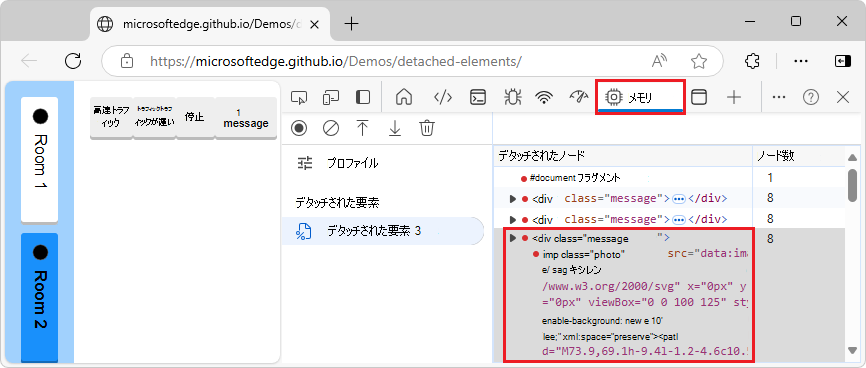This screenshot has width=866, height=368.
Task: Open the browser extensions puzzle icon
Action: (x=752, y=61)
